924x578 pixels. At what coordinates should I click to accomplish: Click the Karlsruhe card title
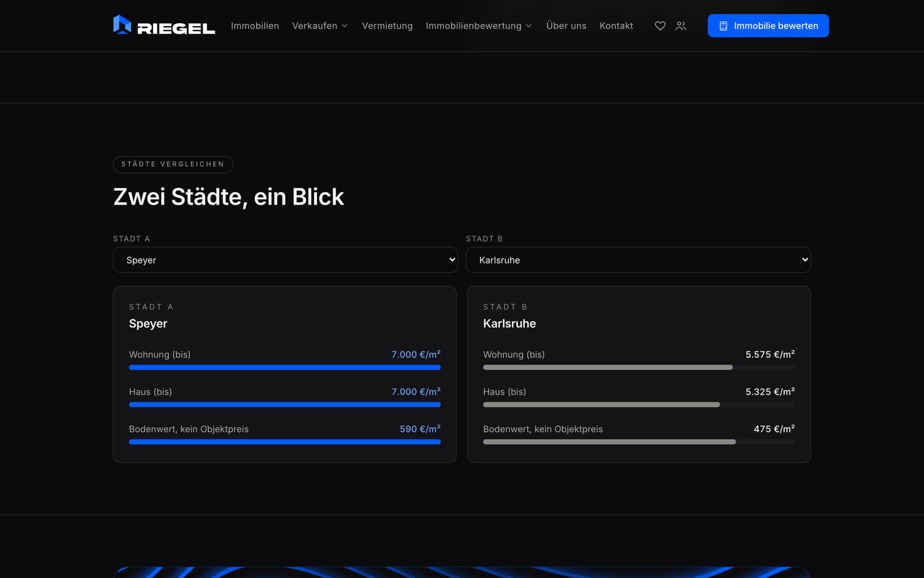click(509, 324)
